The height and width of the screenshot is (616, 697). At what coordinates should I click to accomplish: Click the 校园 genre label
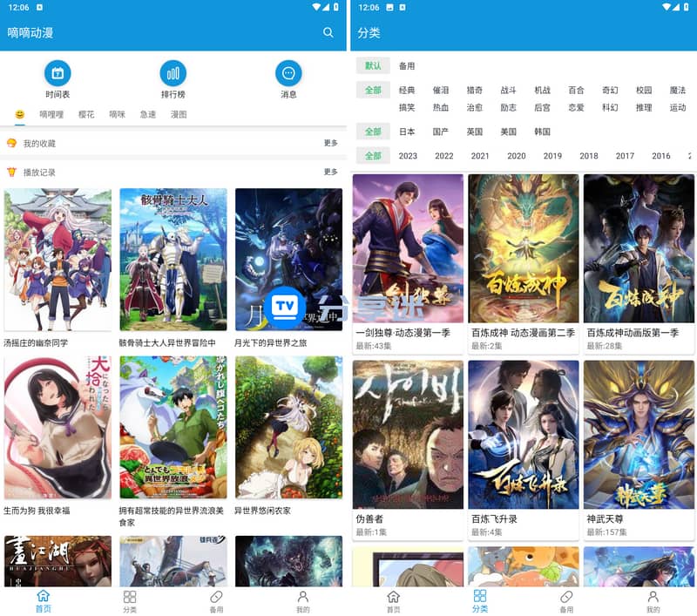point(644,91)
